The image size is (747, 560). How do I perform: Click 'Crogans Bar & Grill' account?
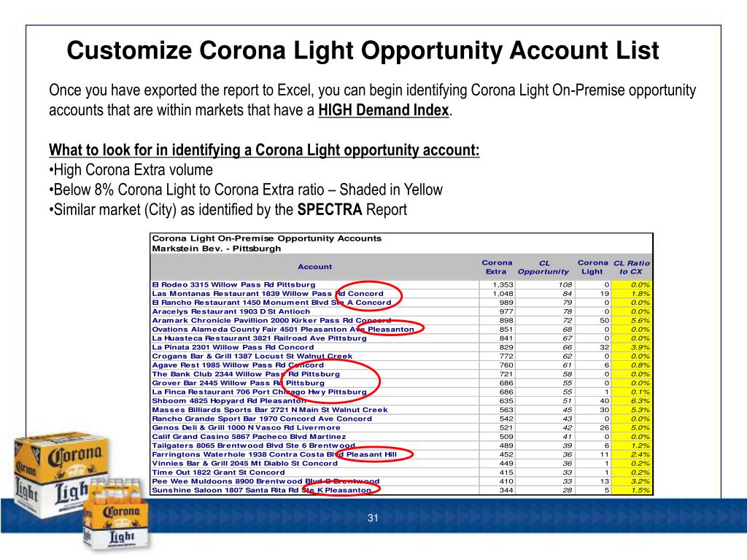[x=252, y=356]
